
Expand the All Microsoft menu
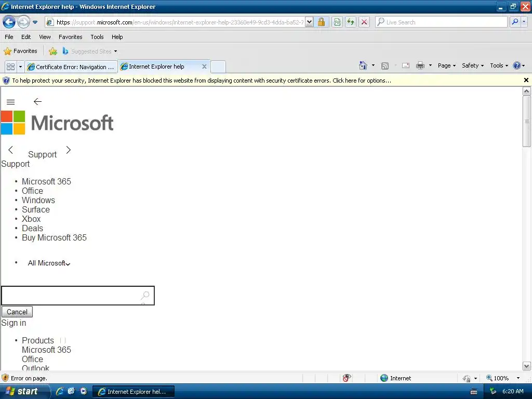coord(49,263)
